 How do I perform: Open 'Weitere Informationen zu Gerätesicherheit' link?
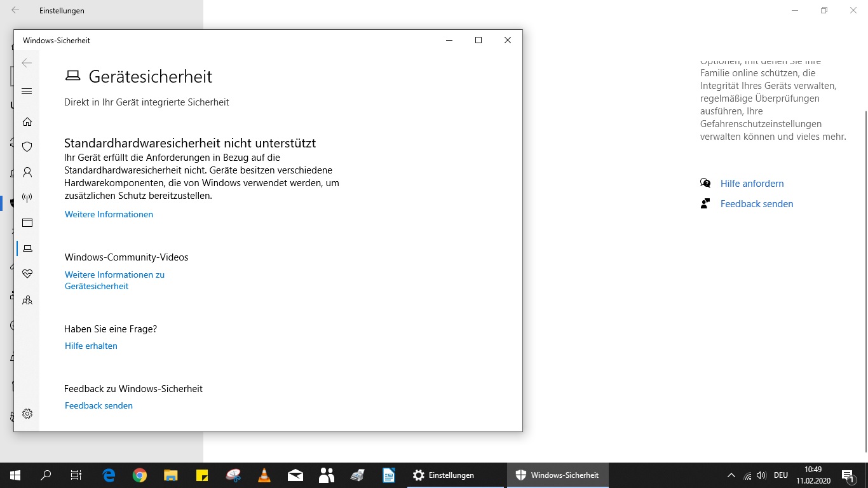114,280
